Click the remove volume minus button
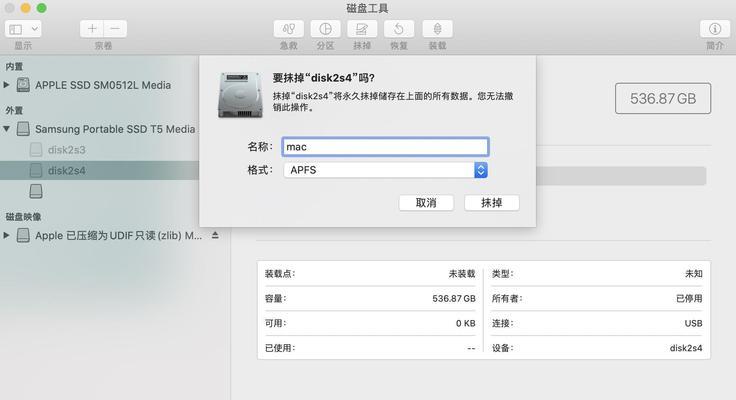The height and width of the screenshot is (400, 736). point(115,29)
